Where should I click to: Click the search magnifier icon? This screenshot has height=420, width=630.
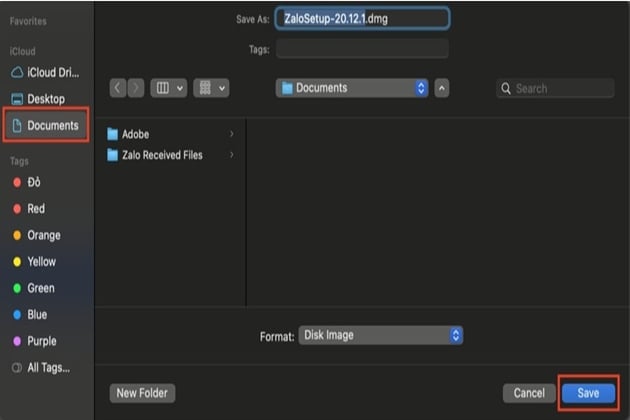(x=506, y=88)
